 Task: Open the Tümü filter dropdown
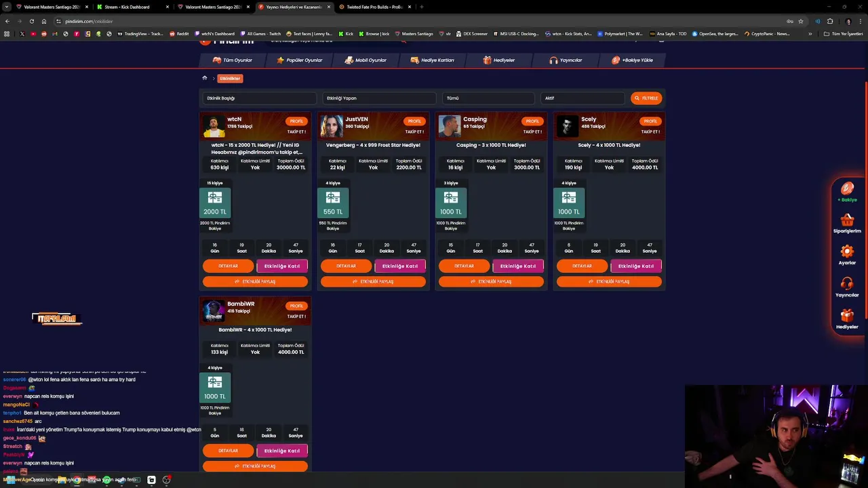[488, 98]
